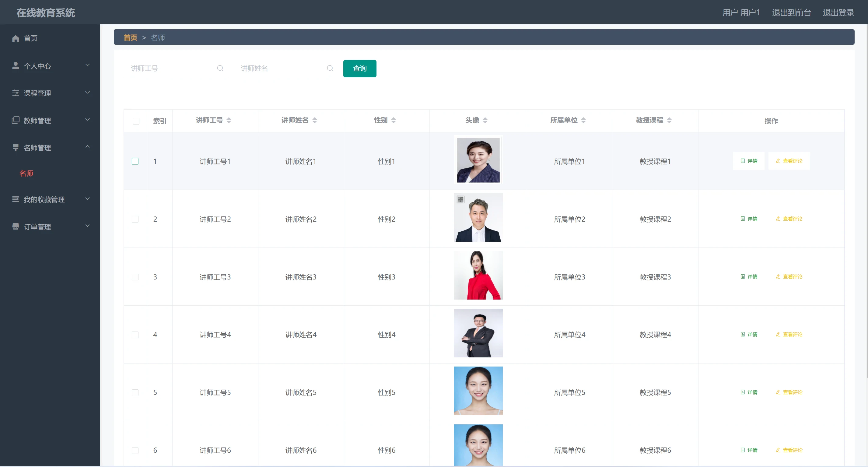Click the avatar thumbnail of 讲师姓名3

[x=478, y=275]
